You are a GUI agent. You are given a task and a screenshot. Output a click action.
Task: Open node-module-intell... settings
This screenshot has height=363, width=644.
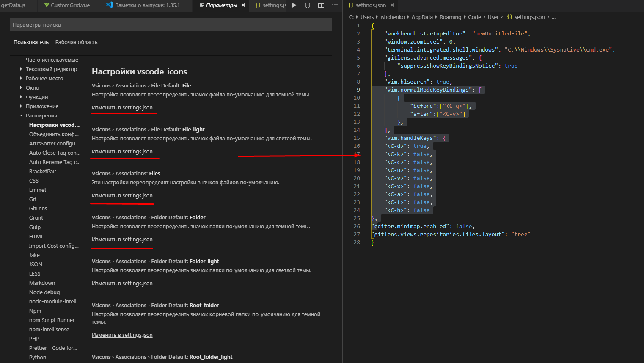55,301
